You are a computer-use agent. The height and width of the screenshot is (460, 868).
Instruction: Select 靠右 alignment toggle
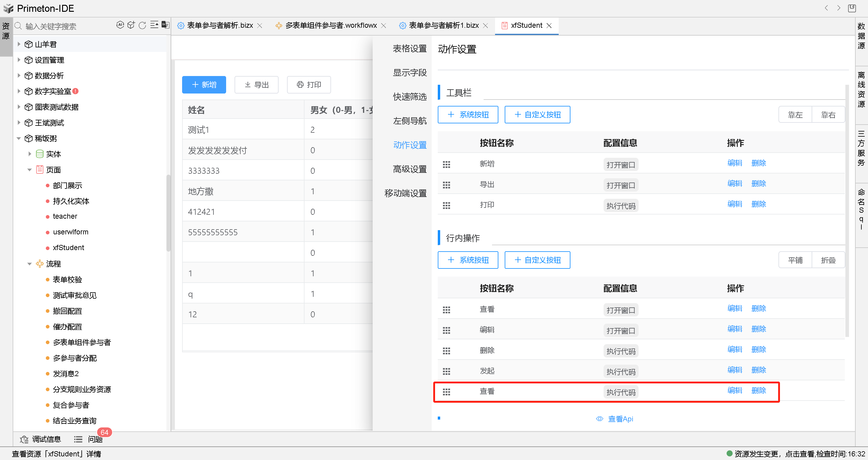(828, 115)
